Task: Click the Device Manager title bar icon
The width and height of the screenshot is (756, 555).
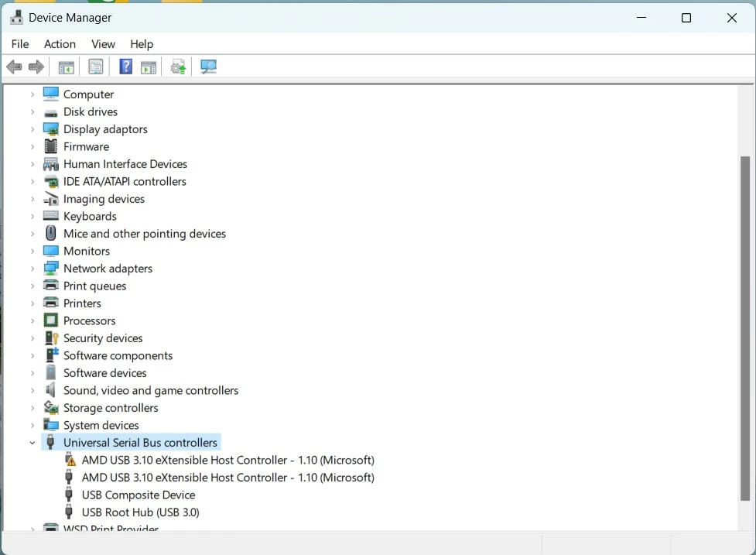Action: 16,17
